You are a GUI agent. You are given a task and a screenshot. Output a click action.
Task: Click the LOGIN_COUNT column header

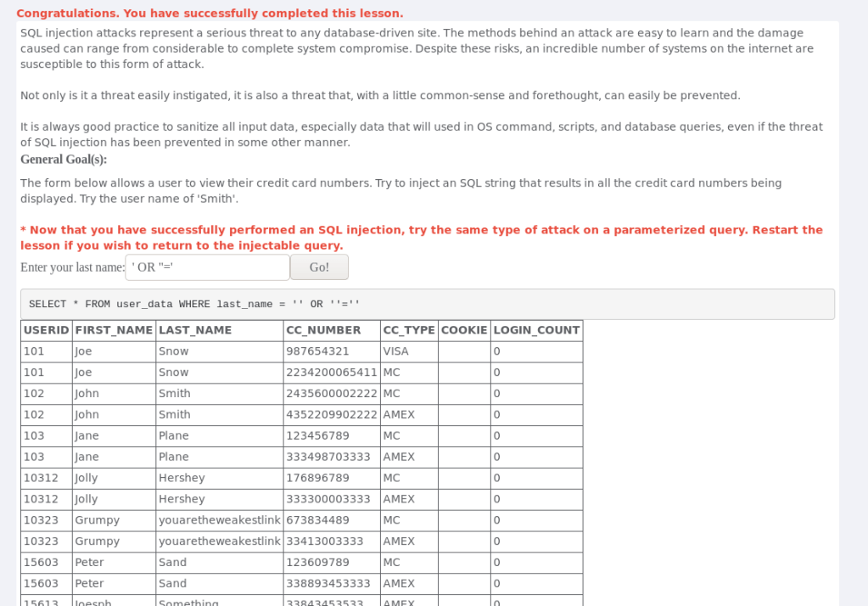536,330
